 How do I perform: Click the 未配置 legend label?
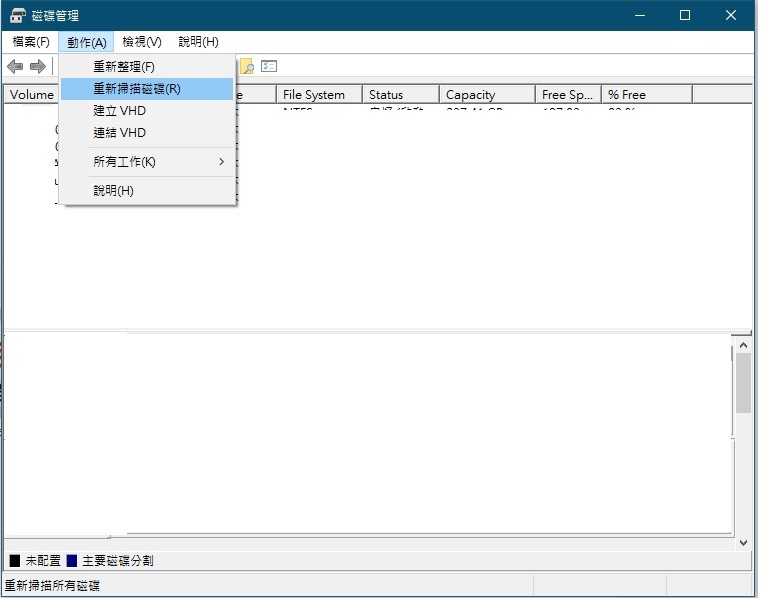pos(43,561)
